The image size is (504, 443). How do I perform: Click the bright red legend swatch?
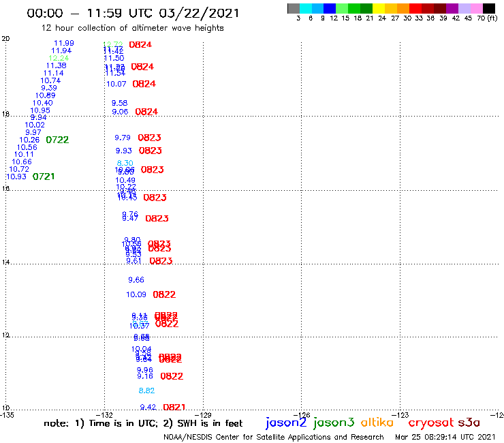(415, 9)
